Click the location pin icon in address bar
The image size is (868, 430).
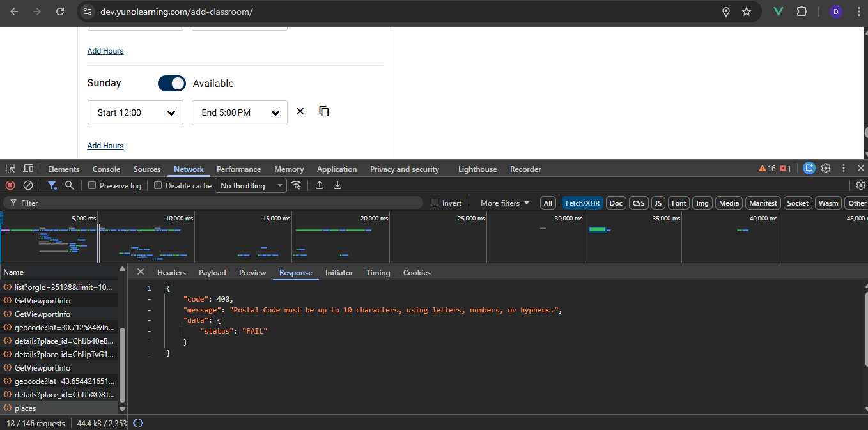pyautogui.click(x=725, y=12)
